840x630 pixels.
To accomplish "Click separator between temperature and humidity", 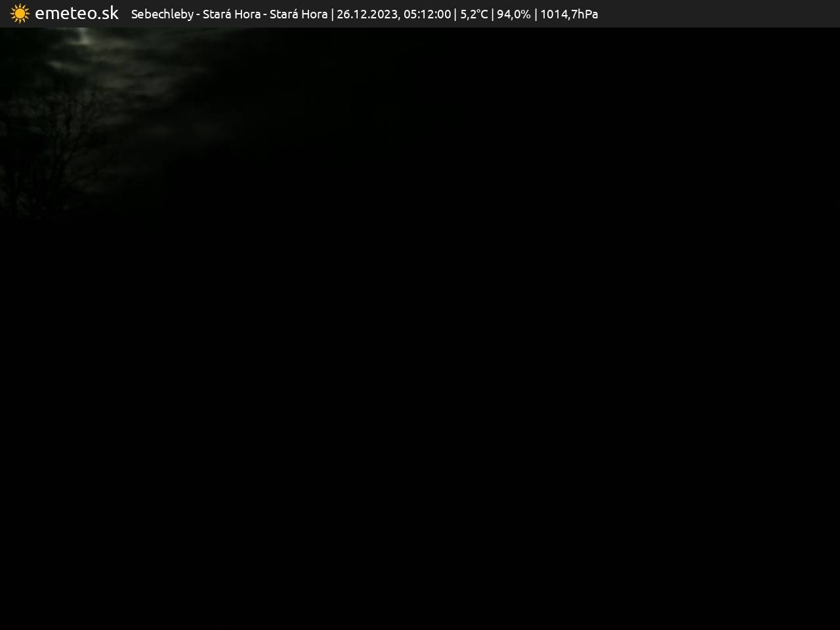I will pyautogui.click(x=492, y=14).
